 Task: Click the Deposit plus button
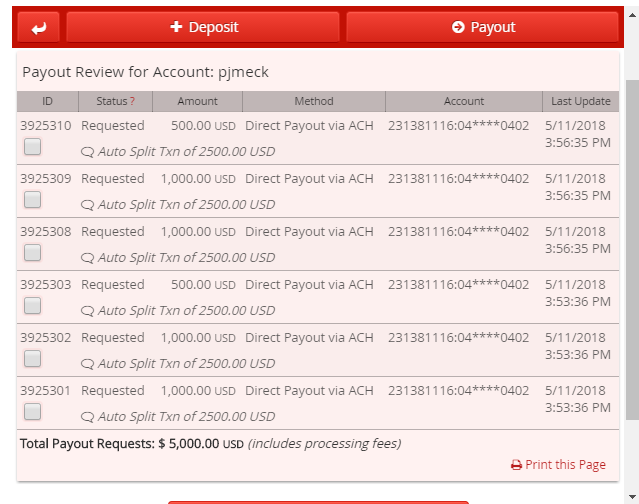click(x=203, y=27)
